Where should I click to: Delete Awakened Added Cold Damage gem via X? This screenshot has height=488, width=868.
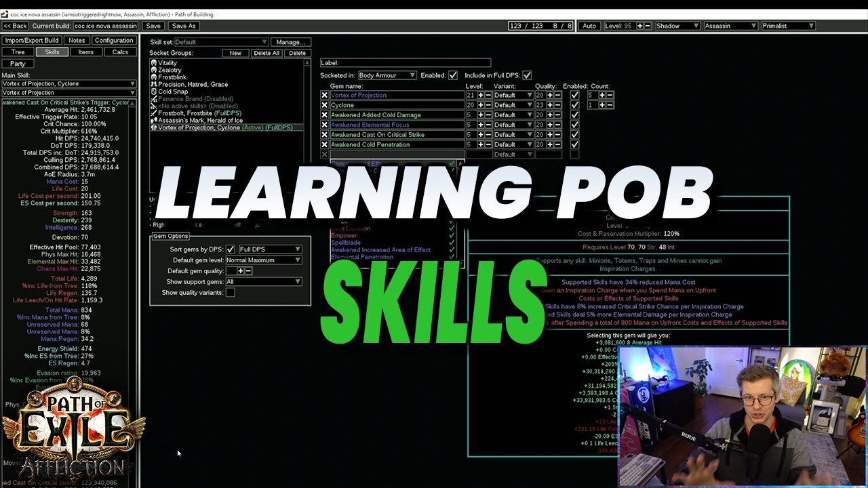(x=324, y=115)
